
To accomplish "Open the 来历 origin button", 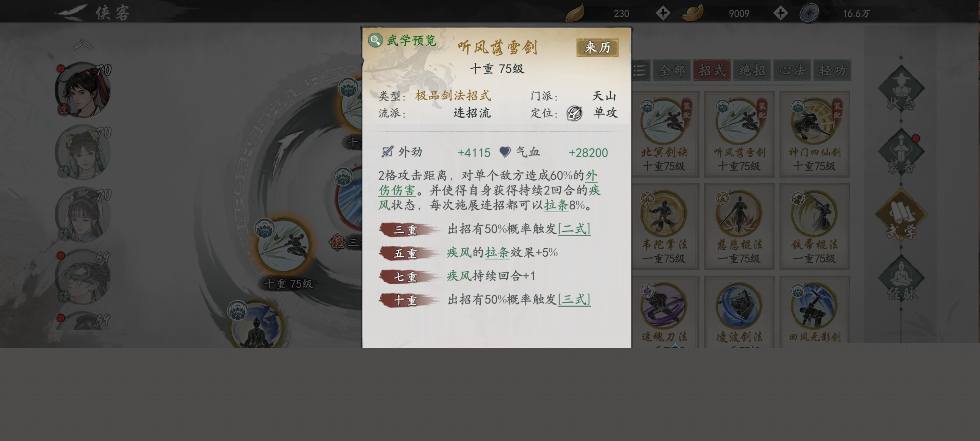I will click(x=597, y=47).
